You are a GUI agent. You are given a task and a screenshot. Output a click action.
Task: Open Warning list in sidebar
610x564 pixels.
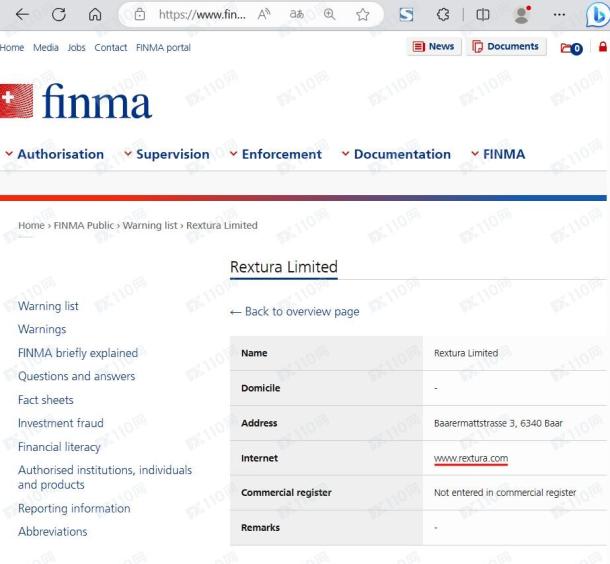point(48,306)
